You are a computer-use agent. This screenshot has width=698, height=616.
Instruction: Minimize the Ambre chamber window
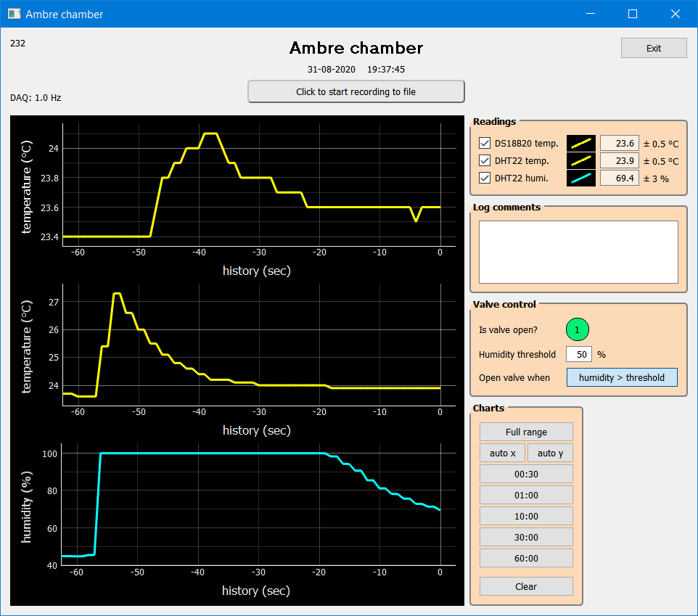click(x=591, y=14)
